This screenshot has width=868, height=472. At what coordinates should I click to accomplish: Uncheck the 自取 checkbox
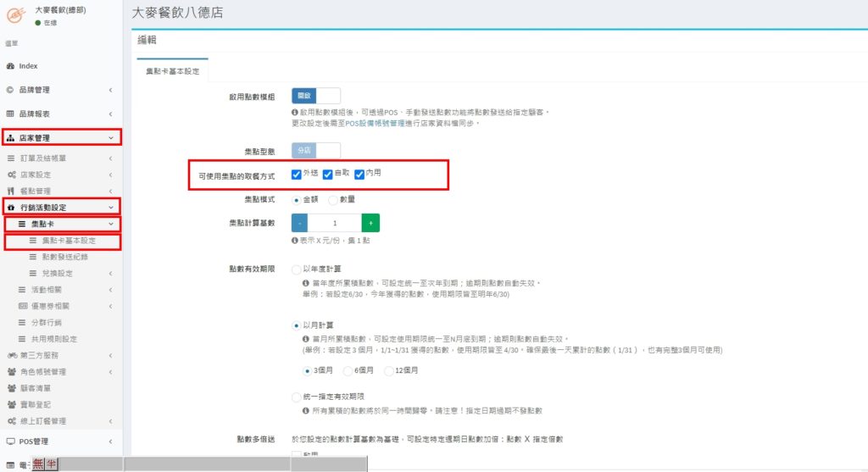coord(328,175)
